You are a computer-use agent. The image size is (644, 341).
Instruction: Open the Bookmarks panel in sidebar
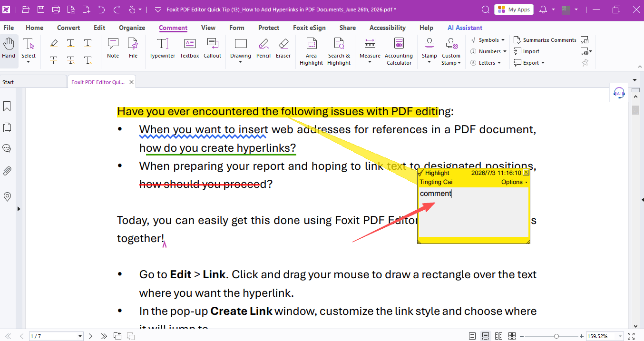pos(7,106)
